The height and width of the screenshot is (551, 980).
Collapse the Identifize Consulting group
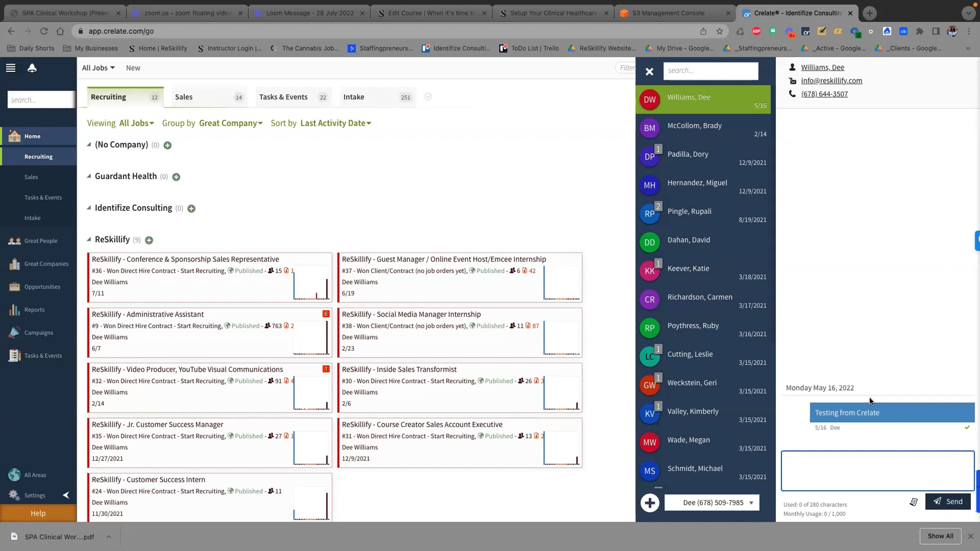point(89,208)
